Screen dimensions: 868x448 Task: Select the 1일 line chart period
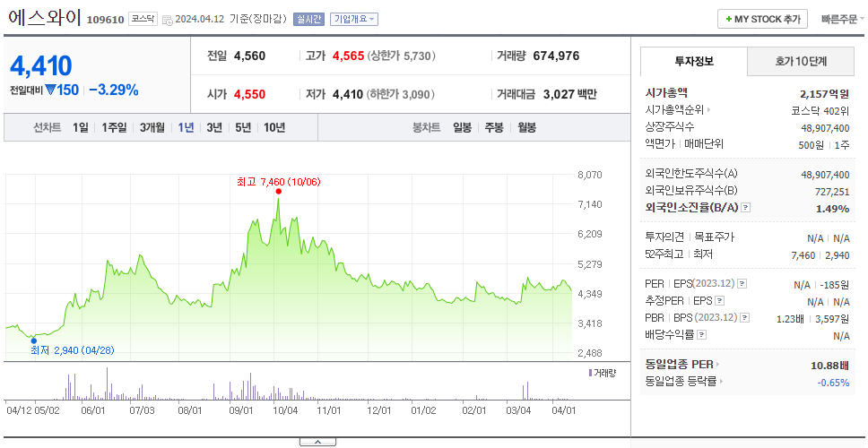click(x=81, y=128)
